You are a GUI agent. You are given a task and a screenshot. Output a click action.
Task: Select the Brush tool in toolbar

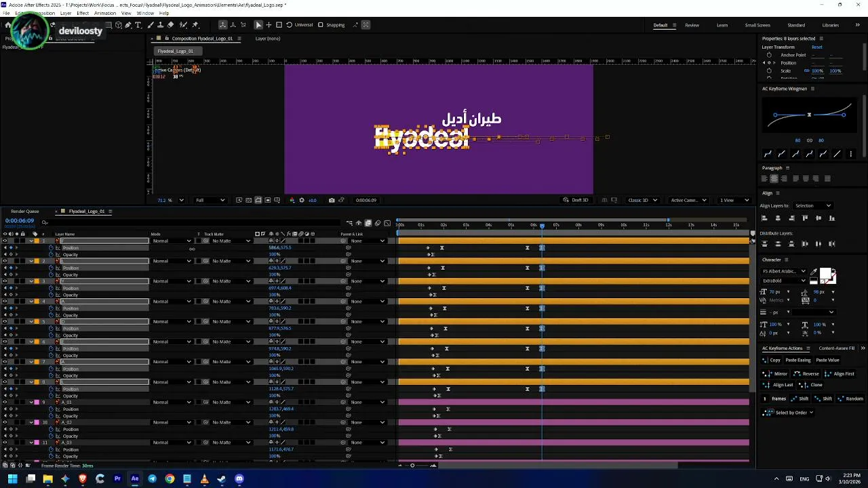[x=151, y=24]
